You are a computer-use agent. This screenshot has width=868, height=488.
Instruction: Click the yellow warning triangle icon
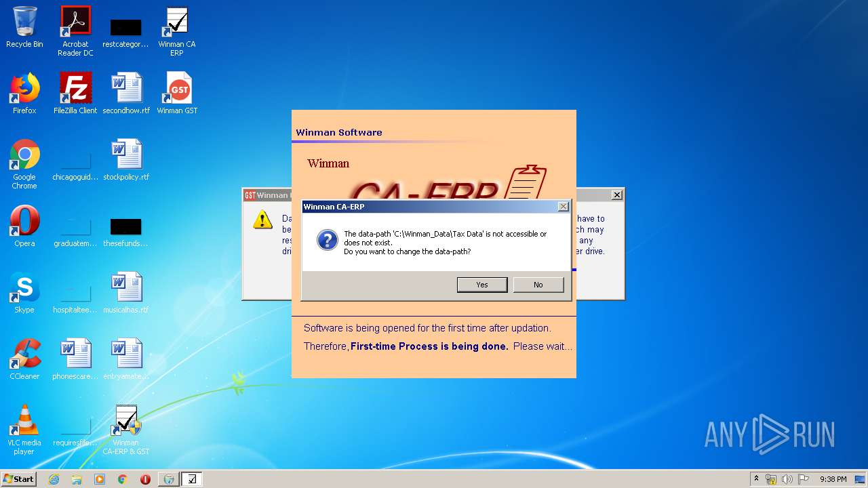pyautogui.click(x=262, y=220)
